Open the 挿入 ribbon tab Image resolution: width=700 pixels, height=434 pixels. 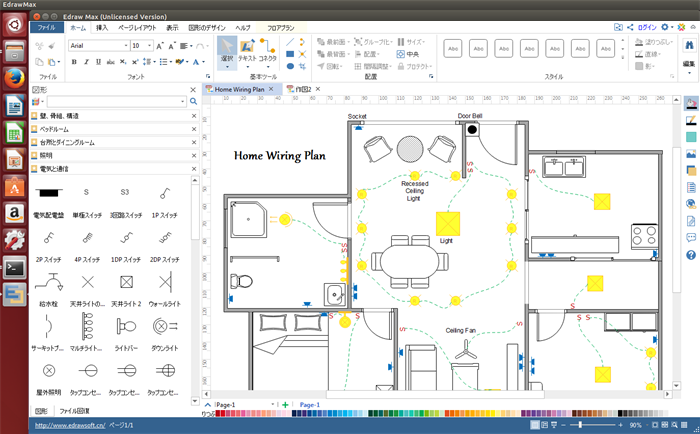pos(102,28)
